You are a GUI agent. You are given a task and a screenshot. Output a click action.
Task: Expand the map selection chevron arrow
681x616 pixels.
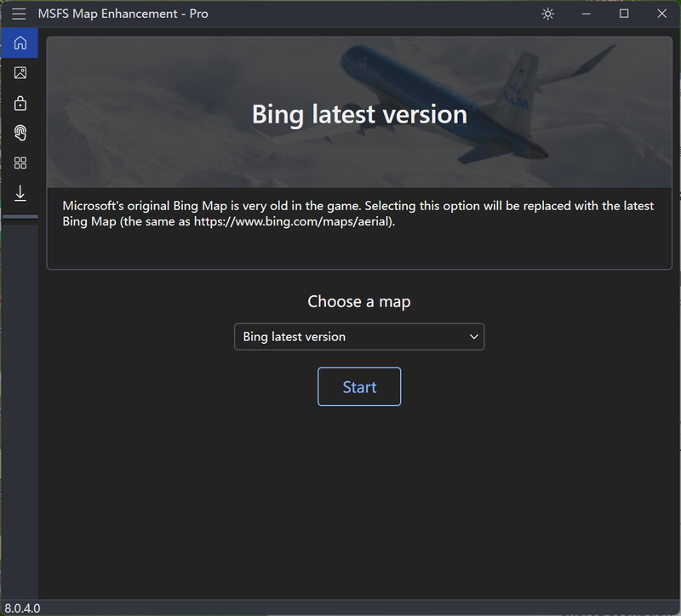[473, 337]
